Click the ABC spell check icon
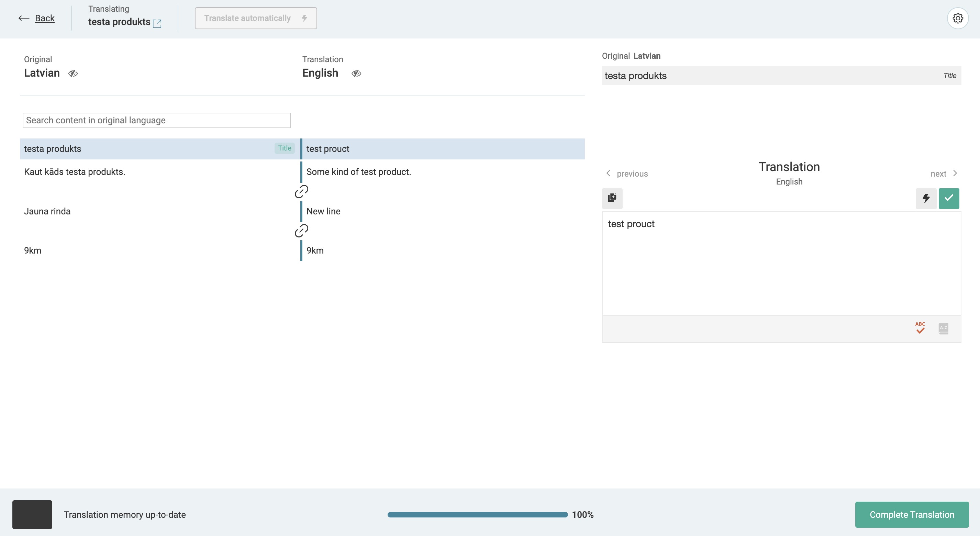This screenshot has width=980, height=536. tap(920, 328)
